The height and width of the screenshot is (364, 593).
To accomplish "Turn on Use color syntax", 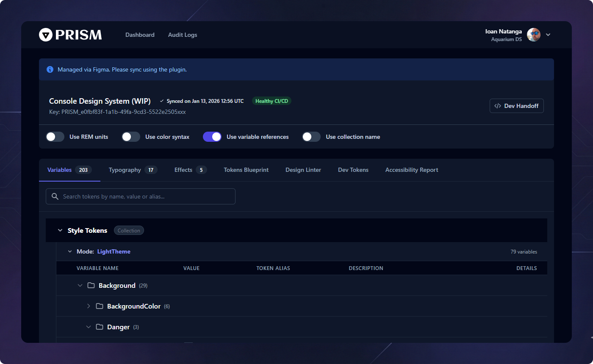I will pos(130,137).
